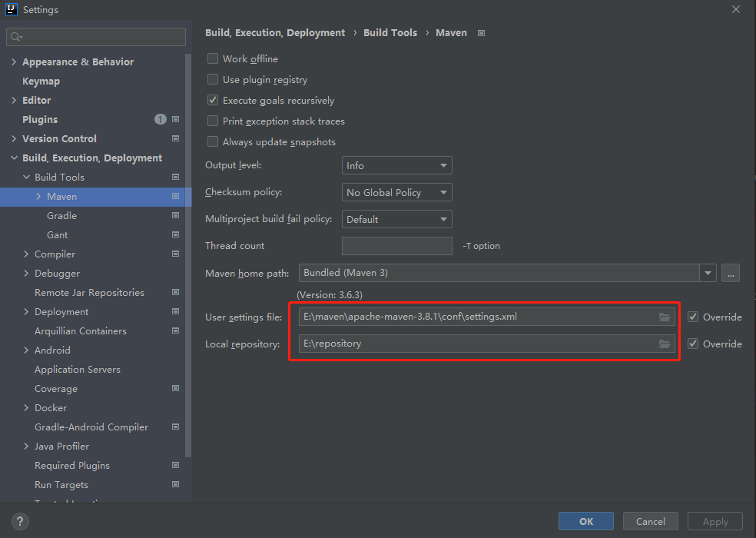Open help with the question mark button
This screenshot has width=756, height=538.
click(20, 521)
